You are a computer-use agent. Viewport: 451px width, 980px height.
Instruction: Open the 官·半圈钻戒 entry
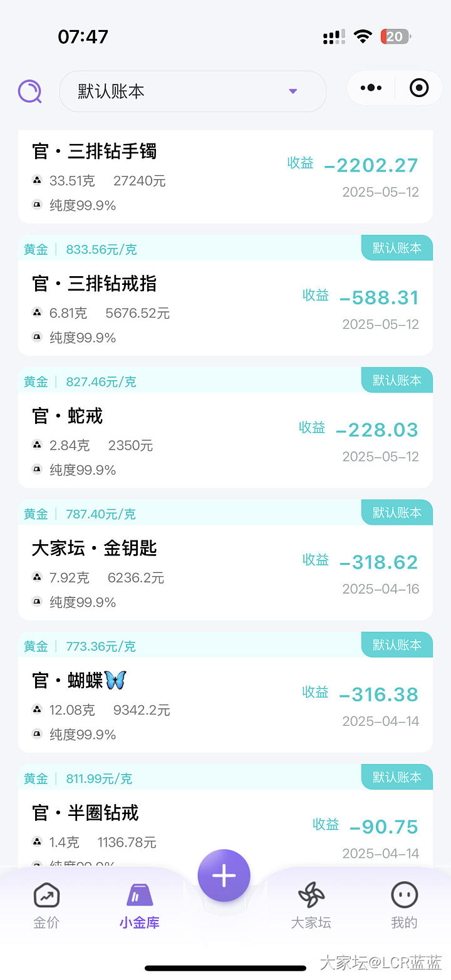pos(86,813)
